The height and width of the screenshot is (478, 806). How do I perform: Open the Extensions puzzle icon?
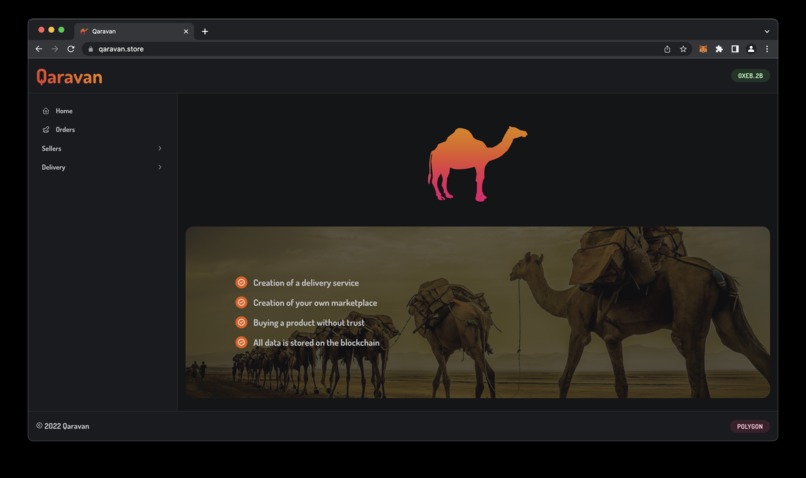tap(719, 49)
